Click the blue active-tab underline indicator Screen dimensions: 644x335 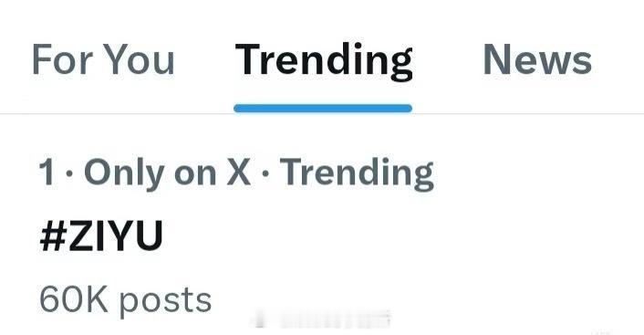[323, 109]
